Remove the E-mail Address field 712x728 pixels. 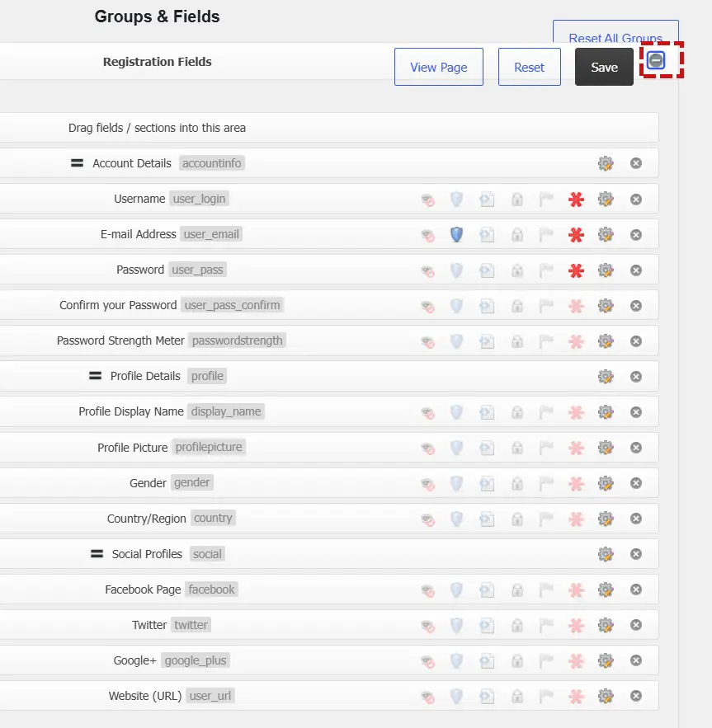click(636, 234)
